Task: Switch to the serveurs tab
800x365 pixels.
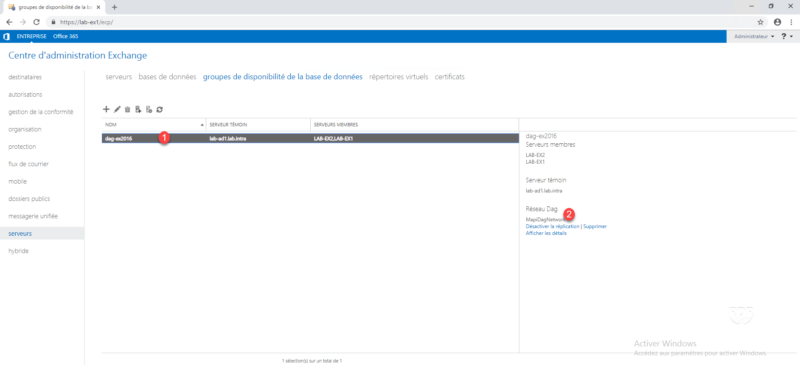Action: click(x=119, y=77)
